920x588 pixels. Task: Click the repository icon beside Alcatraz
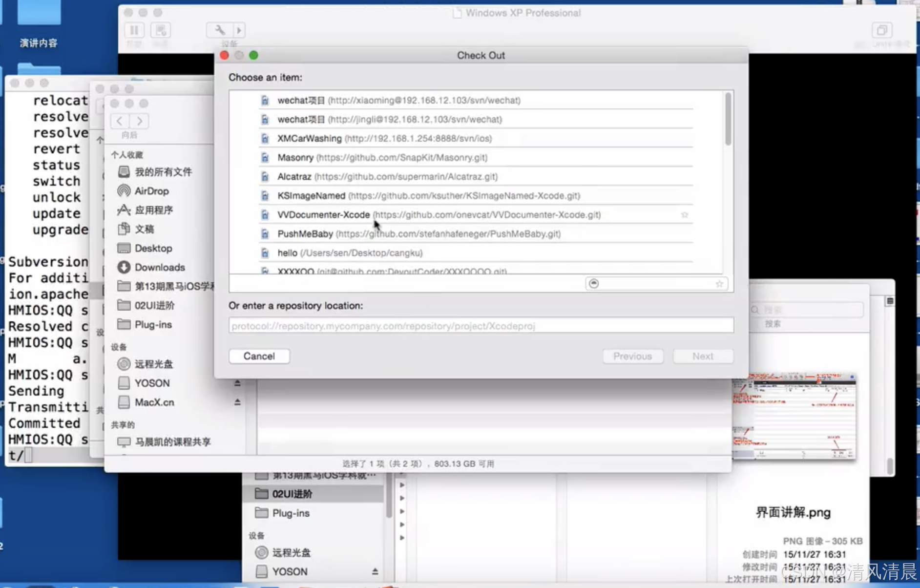tap(265, 176)
